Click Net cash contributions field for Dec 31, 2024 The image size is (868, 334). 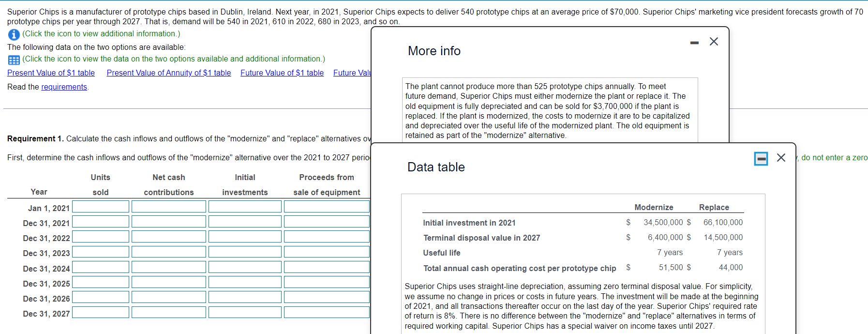(x=169, y=267)
